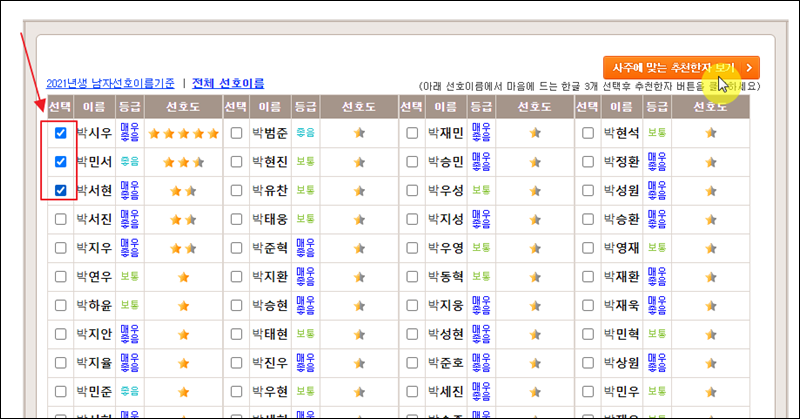The height and width of the screenshot is (419, 800).
Task: Click the star rating of 박현석
Action: [711, 133]
